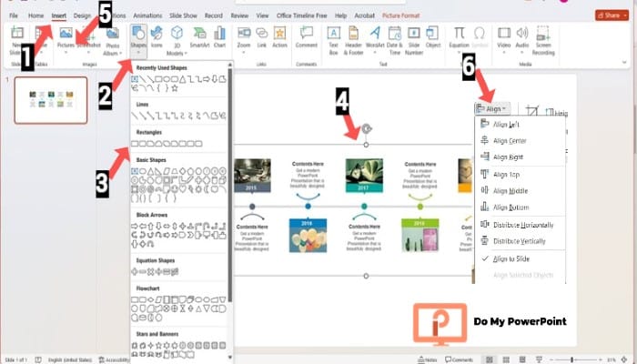Switch to Normal view icon in the status bar
Viewport: 637px width, 364px height.
[490, 359]
